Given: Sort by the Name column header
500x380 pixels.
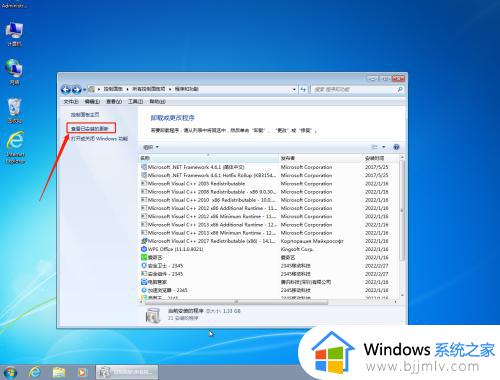Looking at the screenshot, I should [209, 158].
